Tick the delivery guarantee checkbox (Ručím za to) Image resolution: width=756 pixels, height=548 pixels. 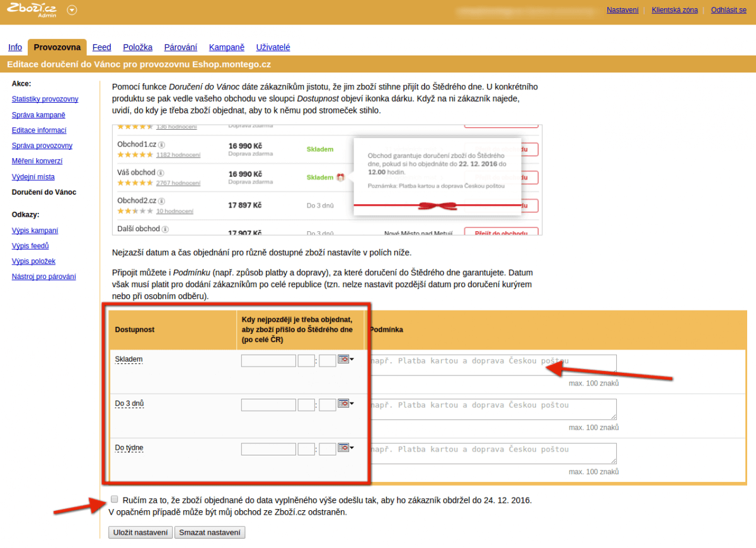coord(114,499)
